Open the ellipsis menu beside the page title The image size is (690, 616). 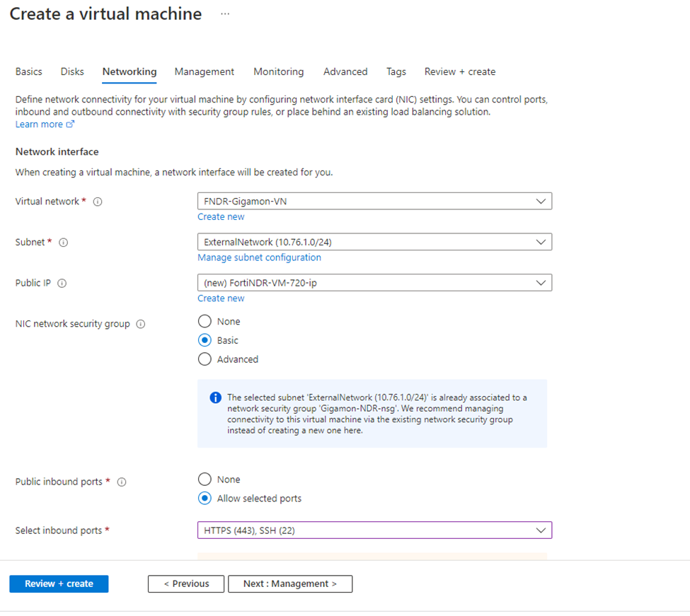pos(226,13)
